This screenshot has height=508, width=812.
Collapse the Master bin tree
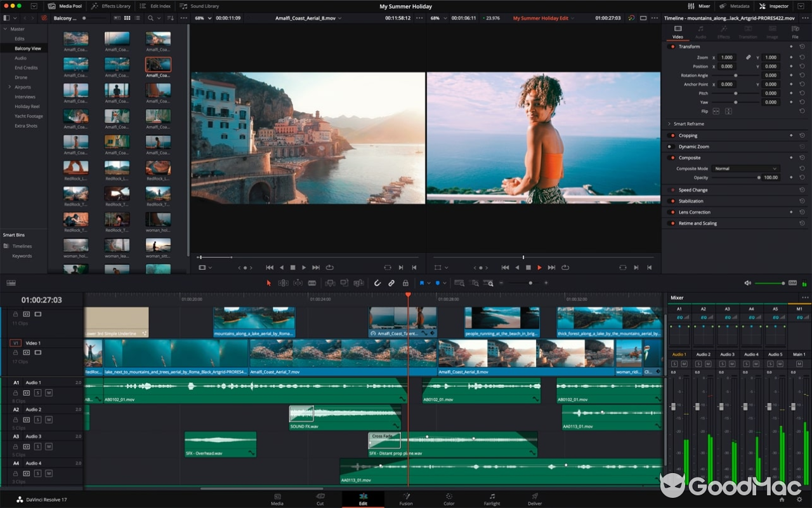click(5, 29)
